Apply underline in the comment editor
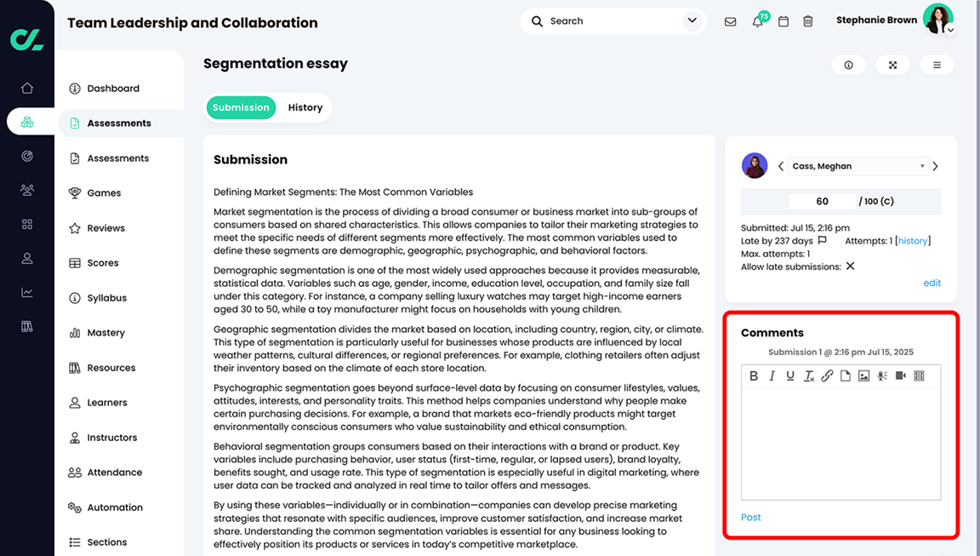Screen dimensions: 980x556 click(x=790, y=375)
